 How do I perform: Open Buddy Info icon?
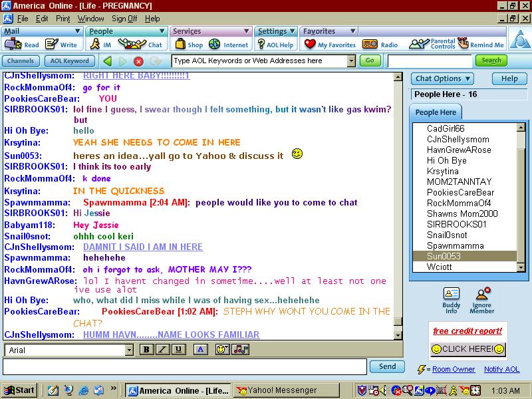[452, 301]
